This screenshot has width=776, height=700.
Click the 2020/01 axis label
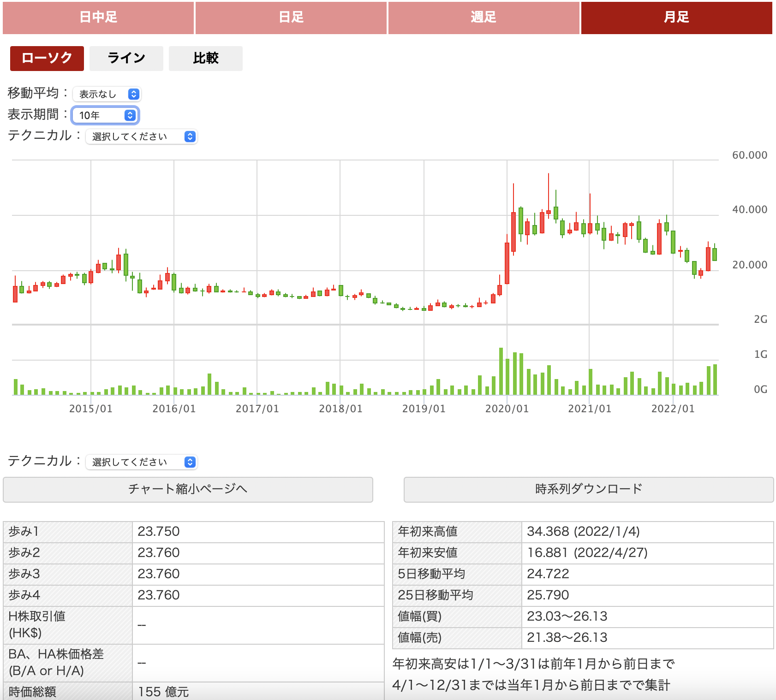(x=507, y=409)
